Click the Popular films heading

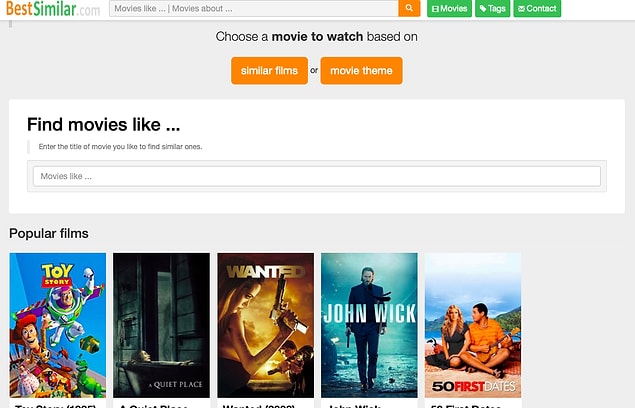tap(49, 233)
